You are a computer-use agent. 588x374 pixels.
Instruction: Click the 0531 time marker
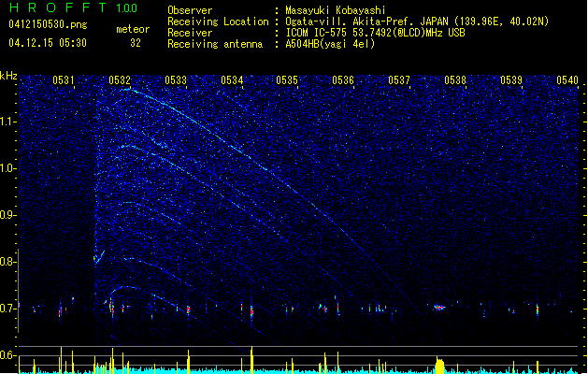64,80
